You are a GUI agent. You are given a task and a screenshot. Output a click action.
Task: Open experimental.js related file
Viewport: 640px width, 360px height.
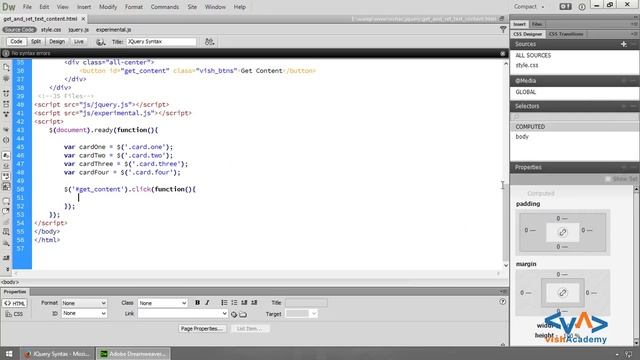(x=113, y=30)
